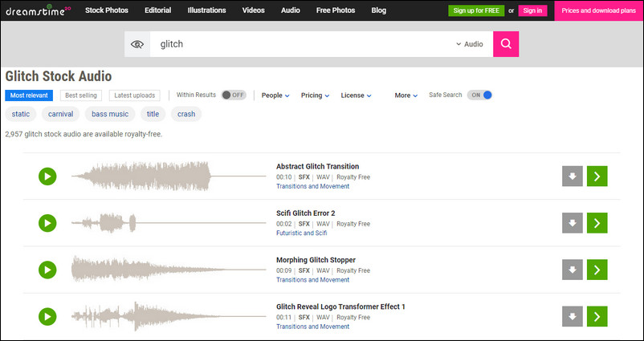The image size is (644, 341).
Task: Play Glitch Reveal Logo Transformer Effect 1
Action: tap(47, 317)
